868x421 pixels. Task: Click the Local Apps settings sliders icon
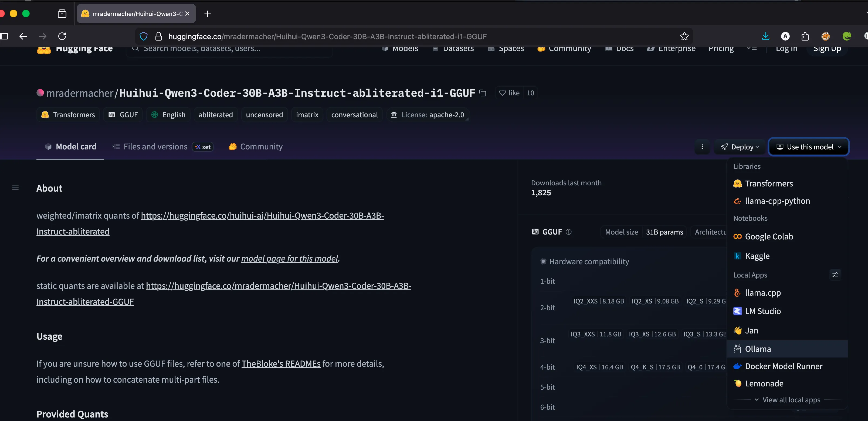[835, 275]
